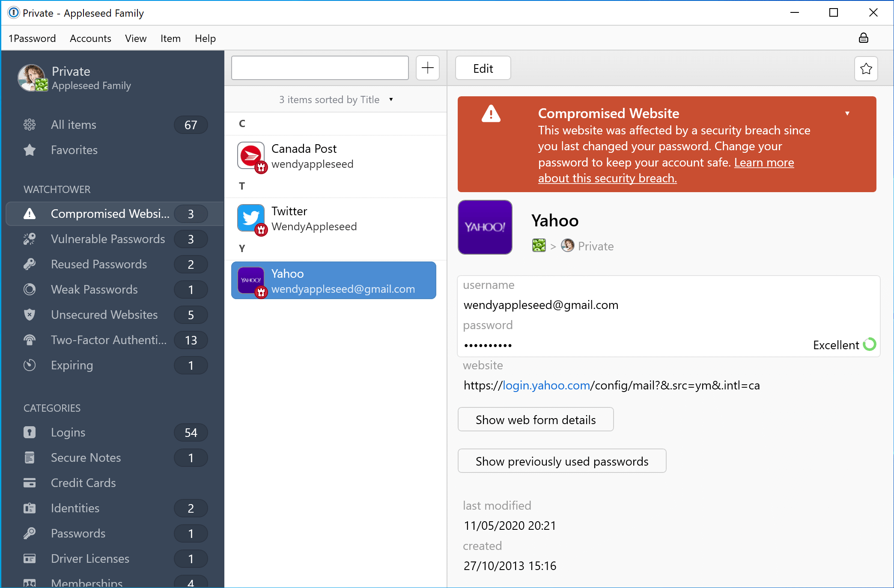The height and width of the screenshot is (588, 894).
Task: Click the Appleseed Family account icon beside Private
Action: click(539, 246)
